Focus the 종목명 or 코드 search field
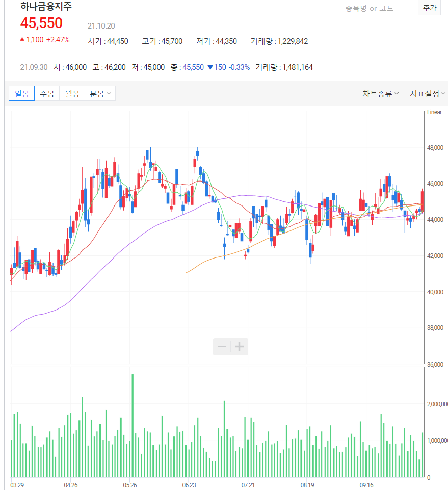 (x=377, y=8)
